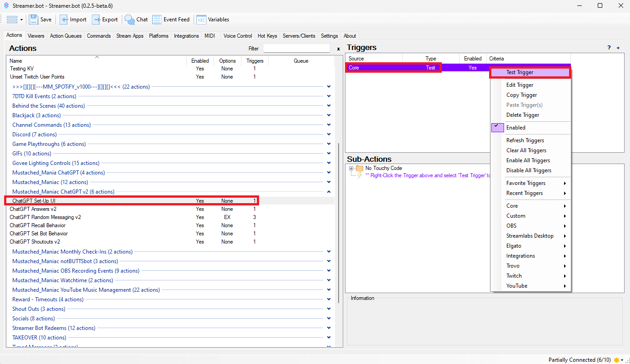Screen dimensions: 630x364
Task: Clear the filter with the x button
Action: pos(338,49)
